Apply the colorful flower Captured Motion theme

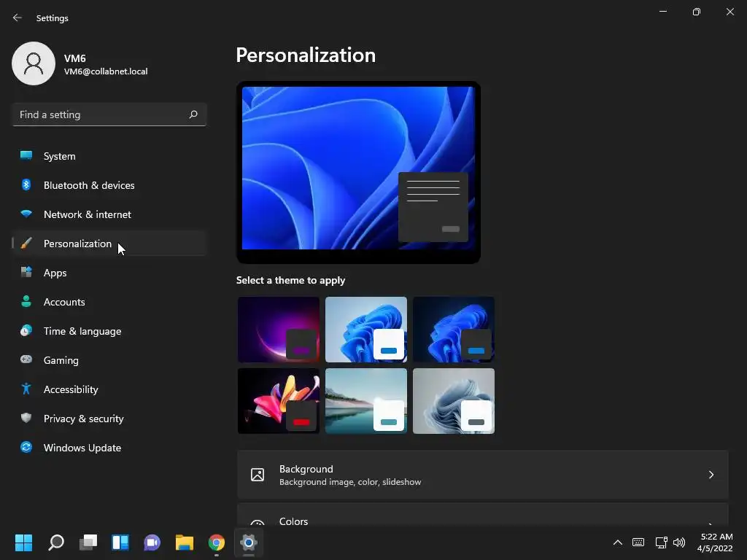(278, 401)
